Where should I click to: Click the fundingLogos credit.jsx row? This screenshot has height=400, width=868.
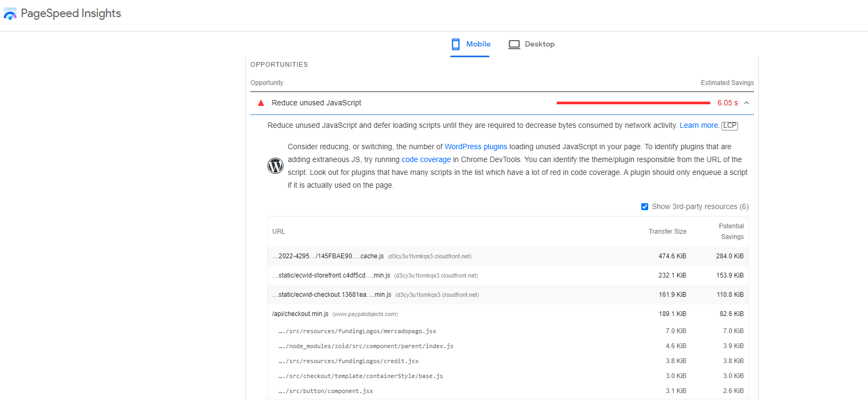point(508,361)
